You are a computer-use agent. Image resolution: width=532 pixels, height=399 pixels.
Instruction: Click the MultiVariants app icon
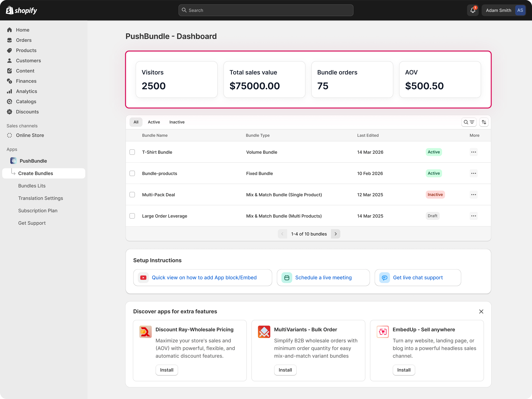[x=264, y=332]
